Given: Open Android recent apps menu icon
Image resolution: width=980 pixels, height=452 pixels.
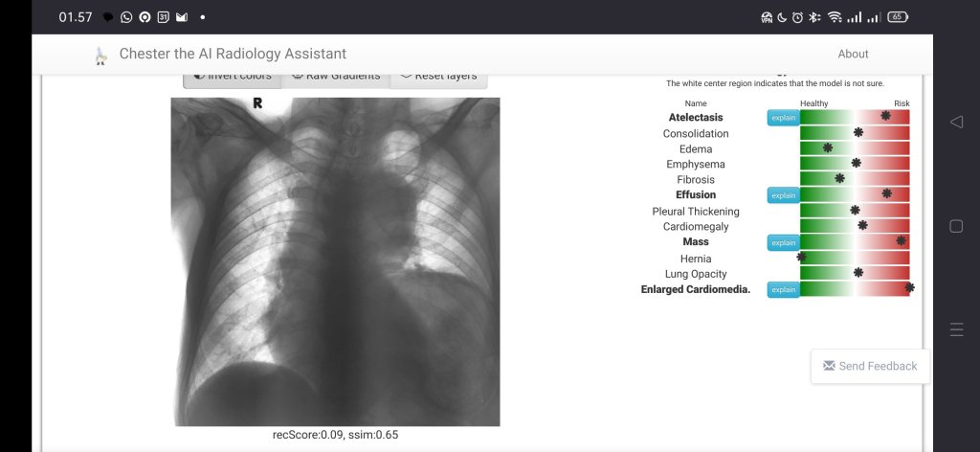Looking at the screenshot, I should 955,329.
